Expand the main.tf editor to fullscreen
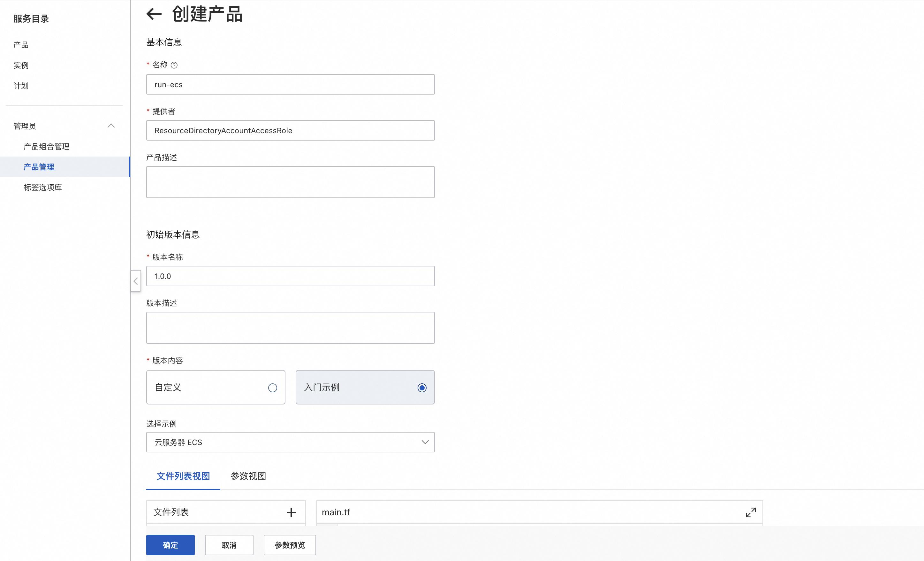924x561 pixels. point(751,512)
